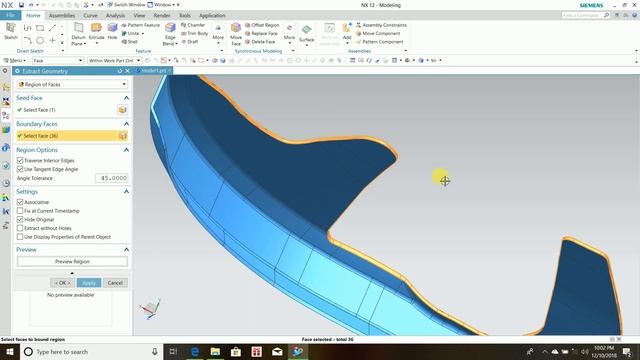Open the Menu dropdown
This screenshot has width=640, height=360.
[15, 60]
